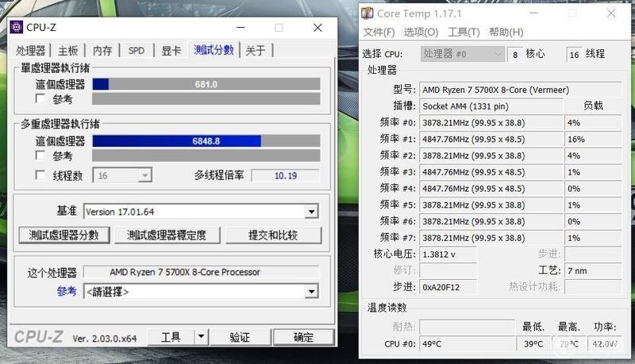635x364 pixels.
Task: Click the 插槽 Socket AM4 (1331 pin) field
Action: pyautogui.click(x=491, y=106)
